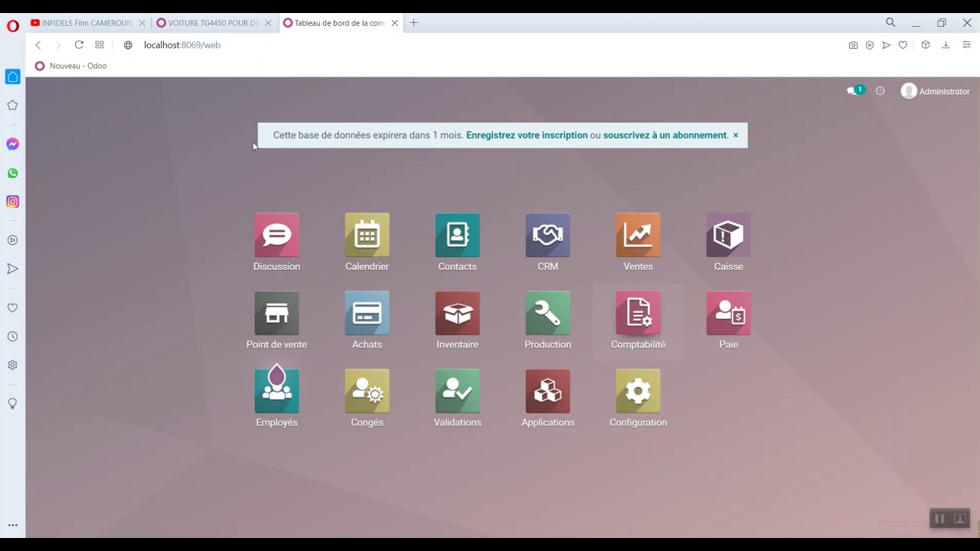This screenshot has height=551, width=980.
Task: Dismiss the database expiration banner
Action: click(736, 135)
